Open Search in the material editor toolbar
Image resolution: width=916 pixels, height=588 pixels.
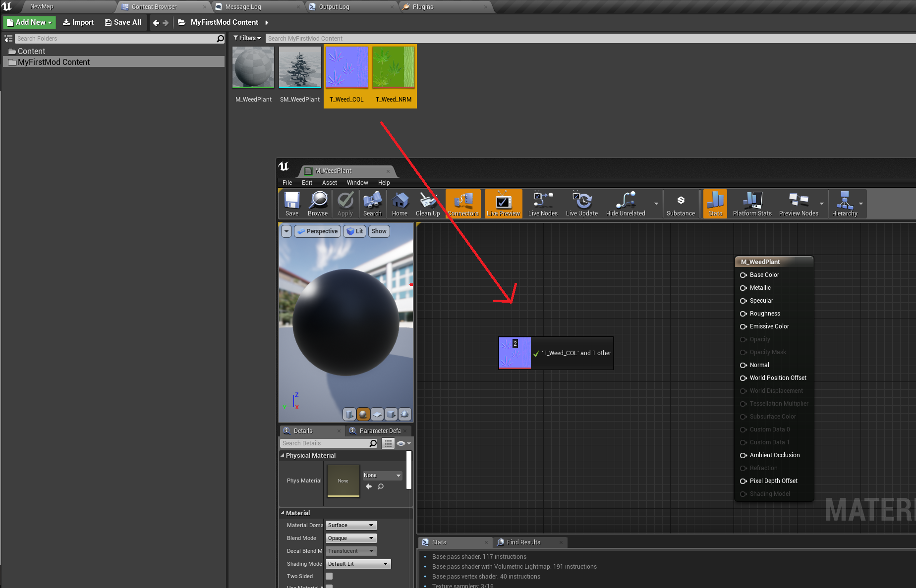pyautogui.click(x=372, y=204)
